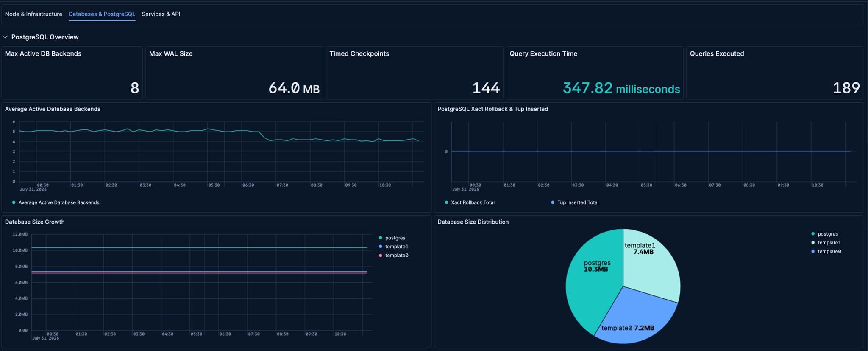Click the 347.82 milliseconds query time value
Screen dimensions: 868x351
[x=621, y=88]
